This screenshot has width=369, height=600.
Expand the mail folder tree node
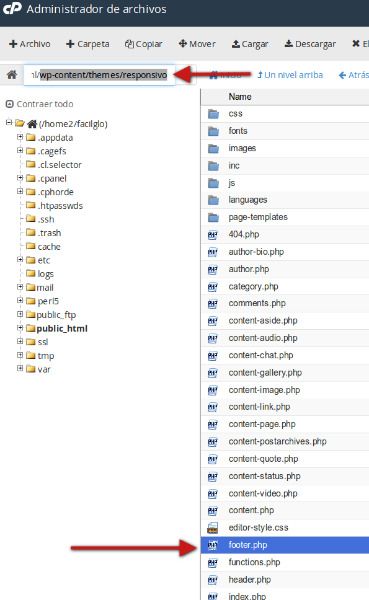coord(20,287)
